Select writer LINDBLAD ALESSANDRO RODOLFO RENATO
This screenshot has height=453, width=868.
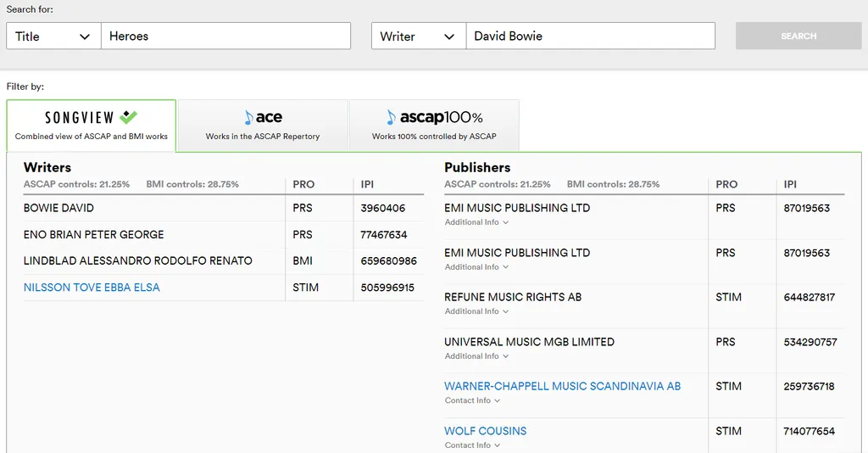pos(138,260)
